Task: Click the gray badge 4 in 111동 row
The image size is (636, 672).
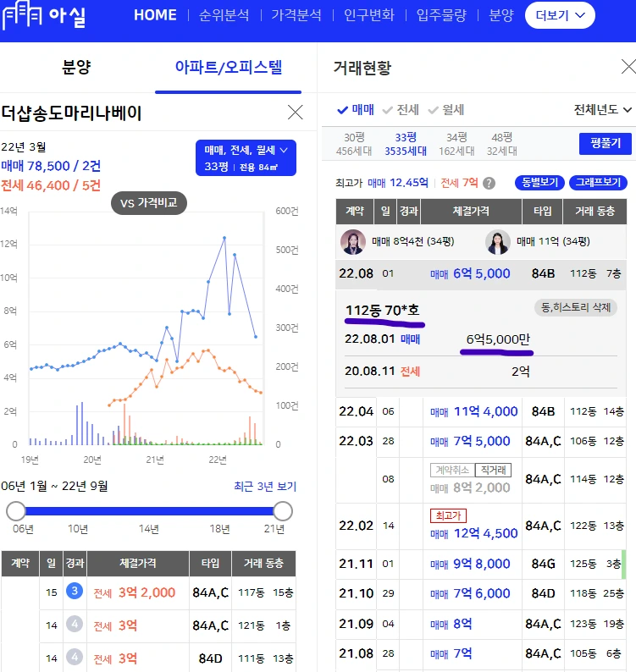Action: [75, 657]
